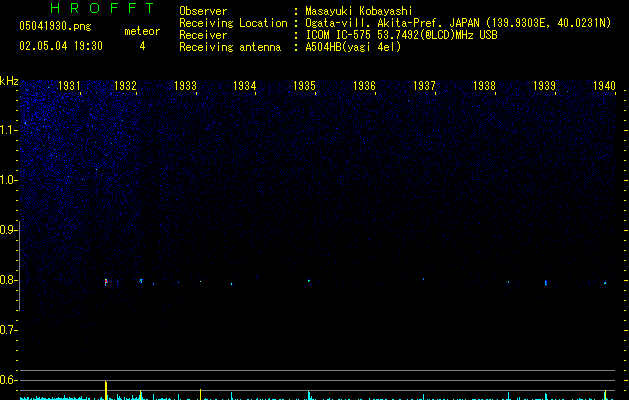Click the kHz axis unit label
This screenshot has width=629, height=400.
pyautogui.click(x=9, y=81)
